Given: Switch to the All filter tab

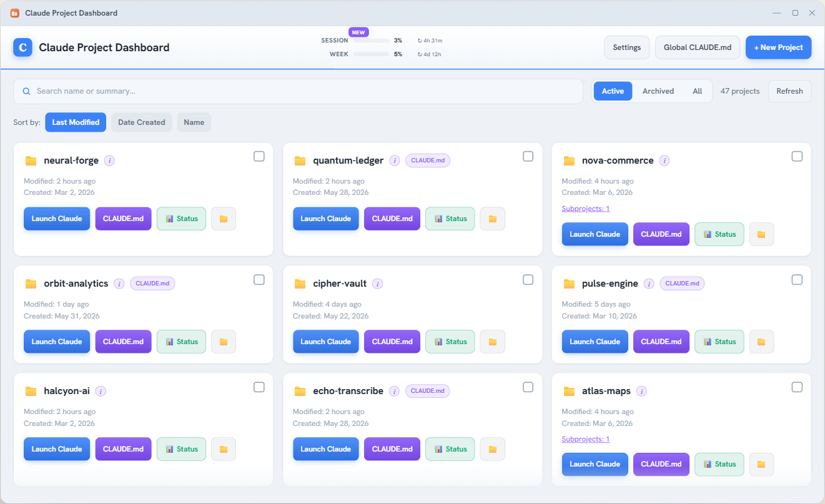Looking at the screenshot, I should (698, 91).
